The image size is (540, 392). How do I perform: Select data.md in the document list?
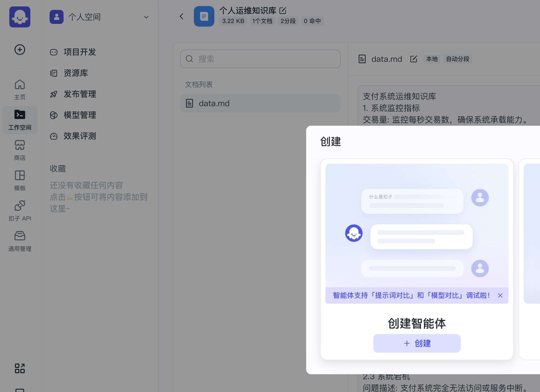coord(260,103)
